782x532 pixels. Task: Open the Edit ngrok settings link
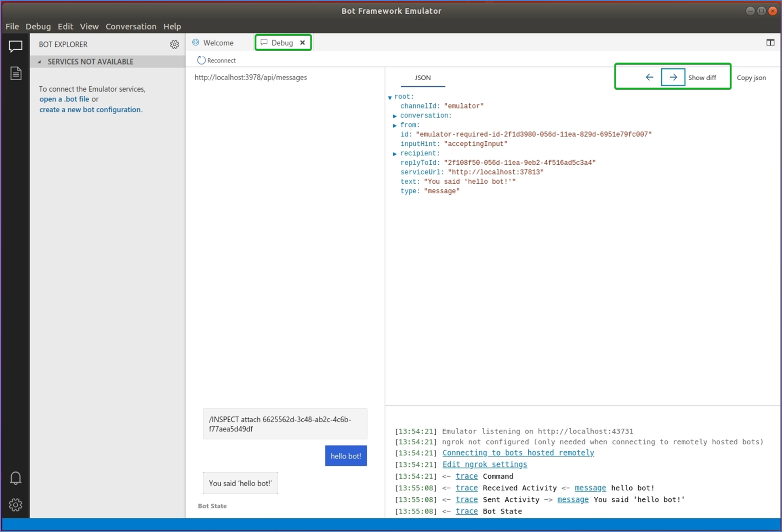point(485,465)
